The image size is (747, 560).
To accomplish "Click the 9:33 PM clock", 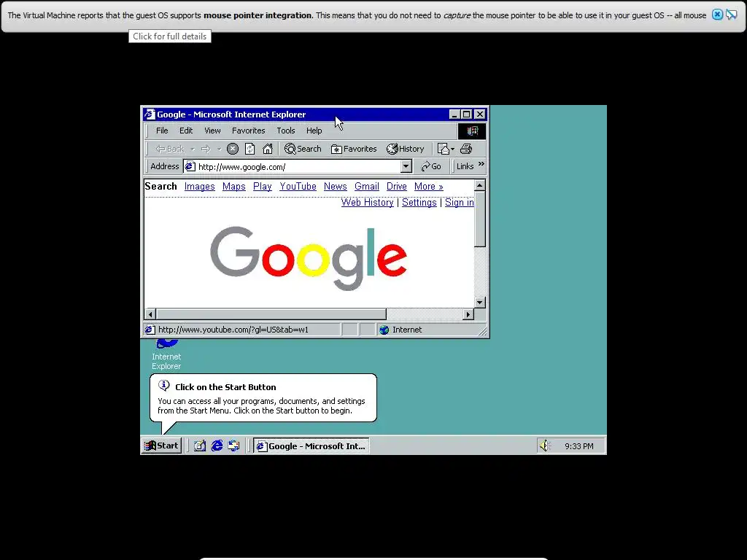I will pos(578,446).
